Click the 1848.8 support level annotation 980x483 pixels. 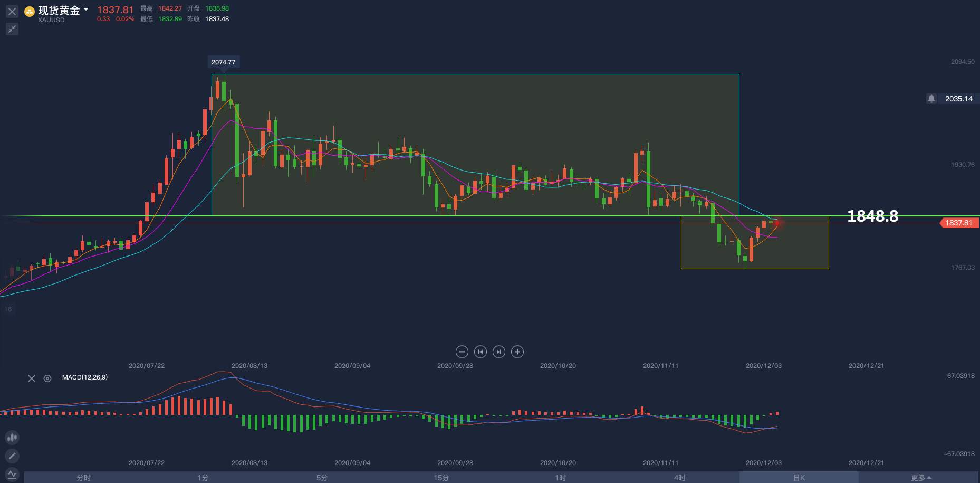coord(872,216)
